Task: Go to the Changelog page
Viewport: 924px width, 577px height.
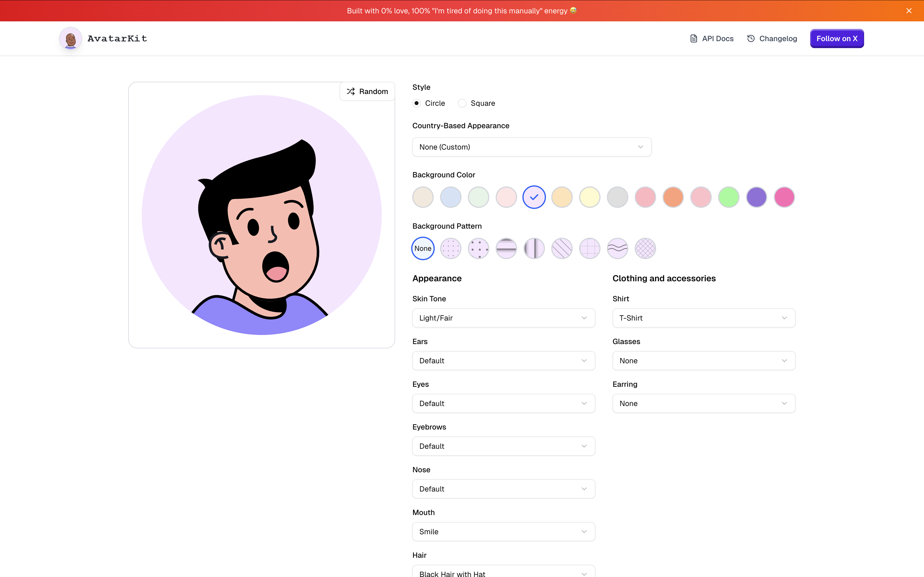Action: click(x=772, y=38)
